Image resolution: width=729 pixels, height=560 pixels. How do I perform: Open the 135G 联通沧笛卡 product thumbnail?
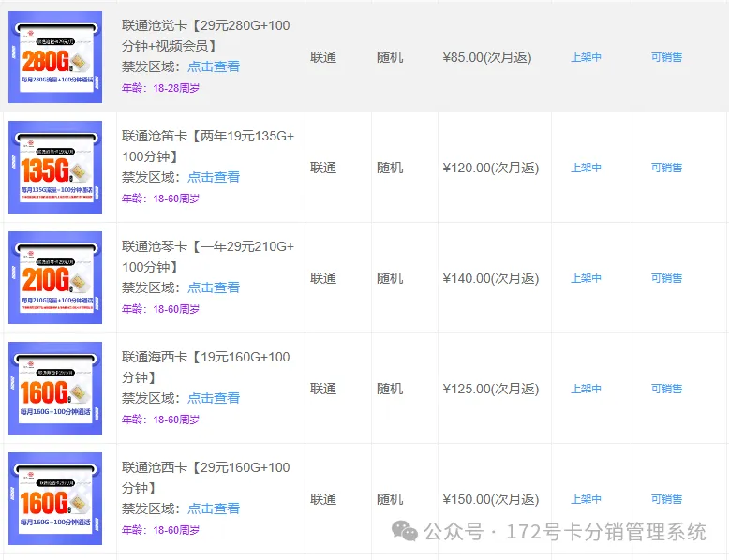tap(55, 168)
